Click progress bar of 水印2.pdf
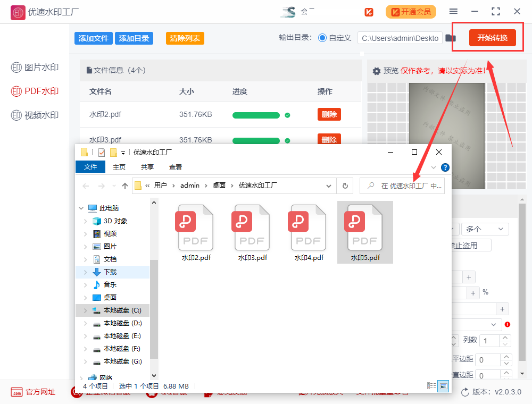532x404 pixels. tap(256, 115)
